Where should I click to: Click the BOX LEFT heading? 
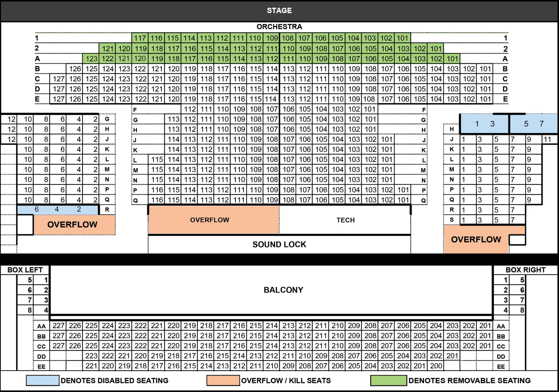tap(25, 270)
